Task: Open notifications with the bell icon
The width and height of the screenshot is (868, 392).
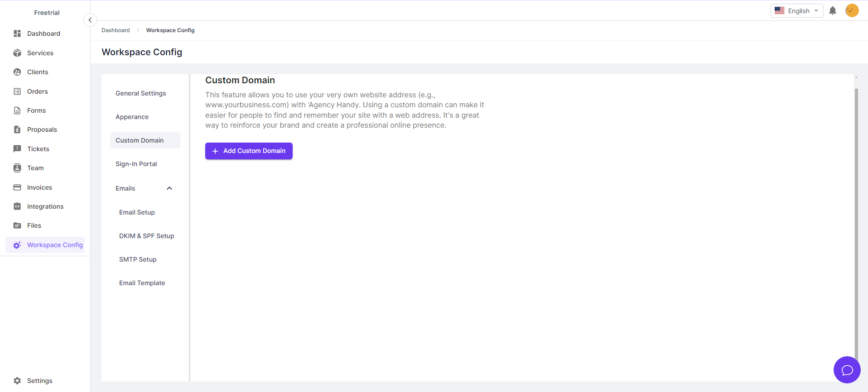Action: point(832,11)
